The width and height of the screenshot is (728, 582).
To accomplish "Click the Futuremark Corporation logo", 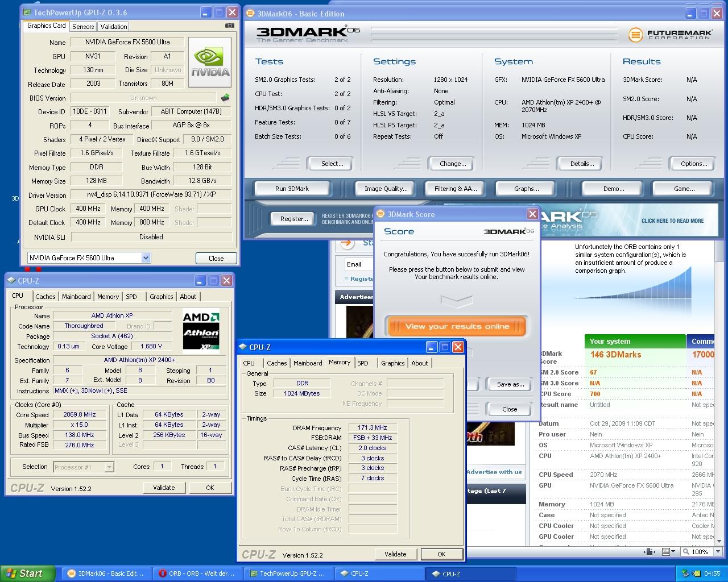I will pos(670,35).
